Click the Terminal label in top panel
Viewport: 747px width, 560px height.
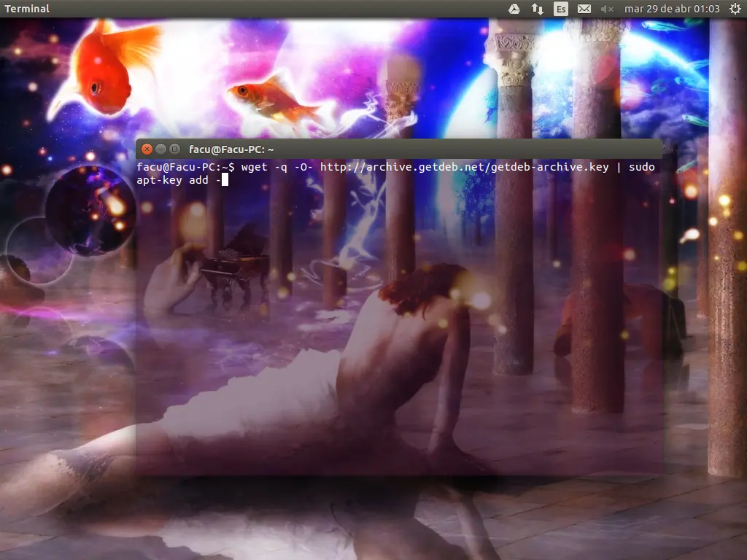point(27,9)
